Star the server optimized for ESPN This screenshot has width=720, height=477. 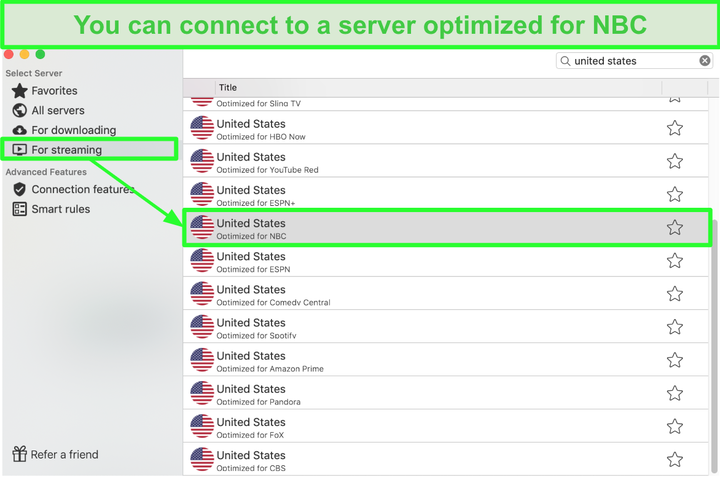pos(675,261)
